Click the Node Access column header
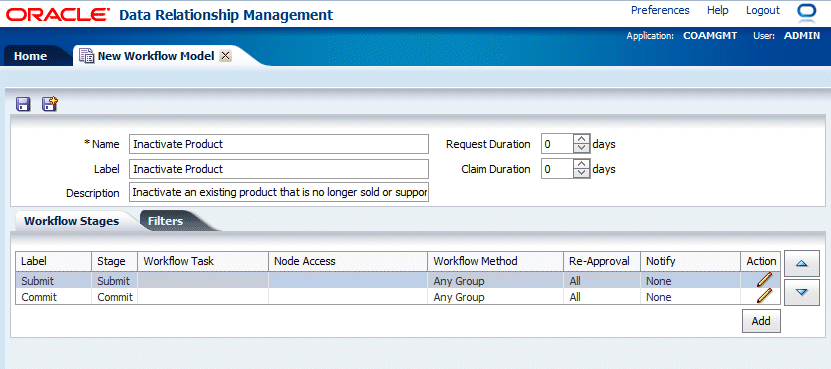The height and width of the screenshot is (369, 831). tap(348, 261)
